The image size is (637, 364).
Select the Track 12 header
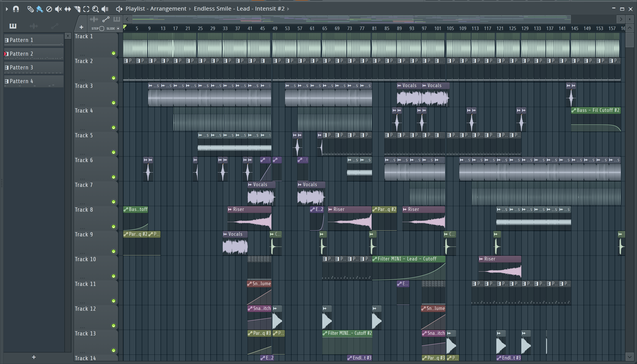(x=96, y=317)
